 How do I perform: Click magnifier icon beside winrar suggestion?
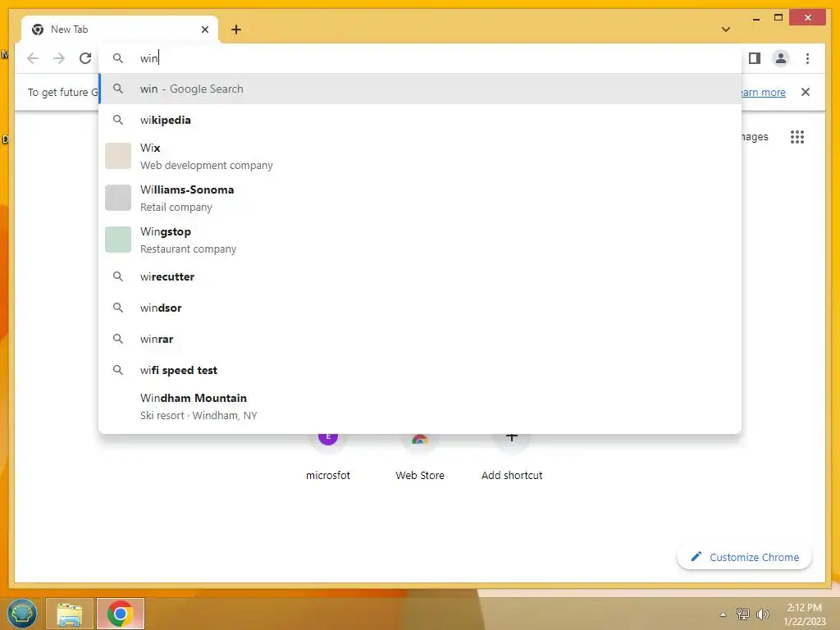tap(118, 339)
